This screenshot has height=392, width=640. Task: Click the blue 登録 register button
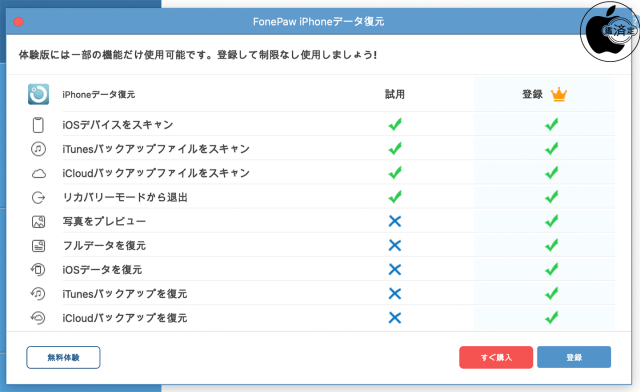574,357
